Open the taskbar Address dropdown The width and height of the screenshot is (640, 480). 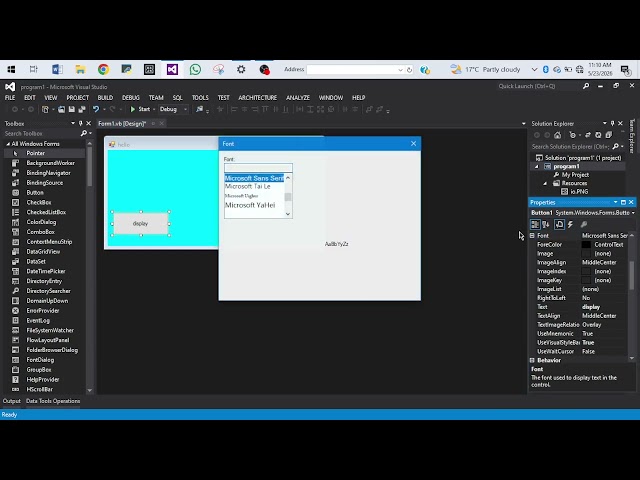click(400, 70)
